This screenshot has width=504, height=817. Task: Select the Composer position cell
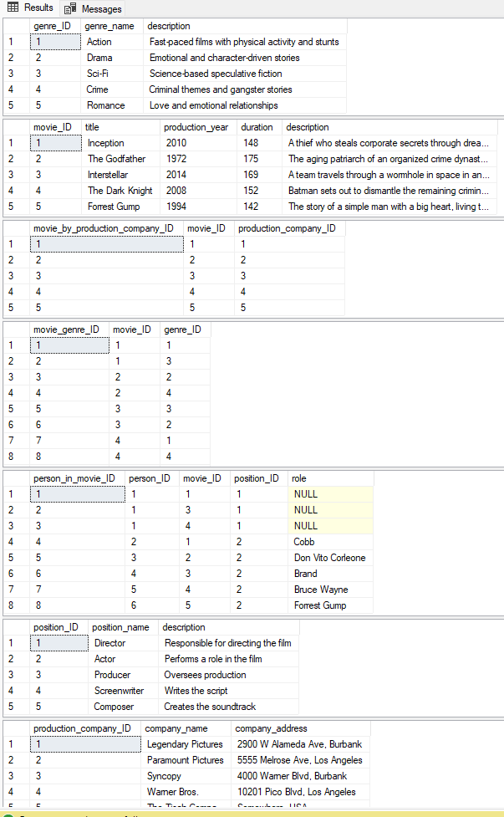click(x=115, y=707)
